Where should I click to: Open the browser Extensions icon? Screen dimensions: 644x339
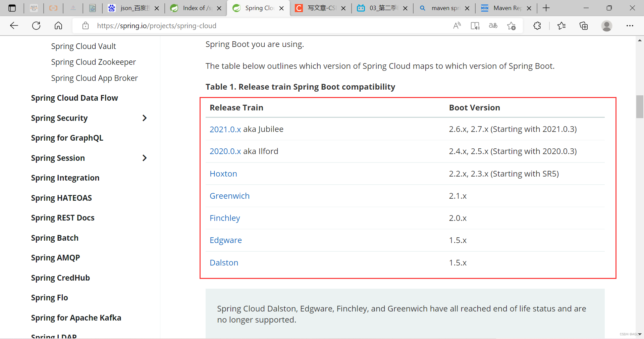coord(537,26)
